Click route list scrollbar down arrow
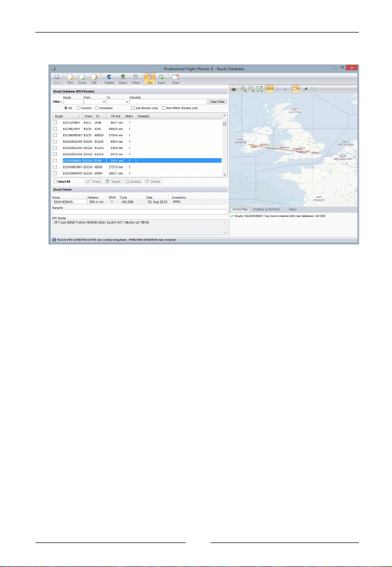 (225, 175)
